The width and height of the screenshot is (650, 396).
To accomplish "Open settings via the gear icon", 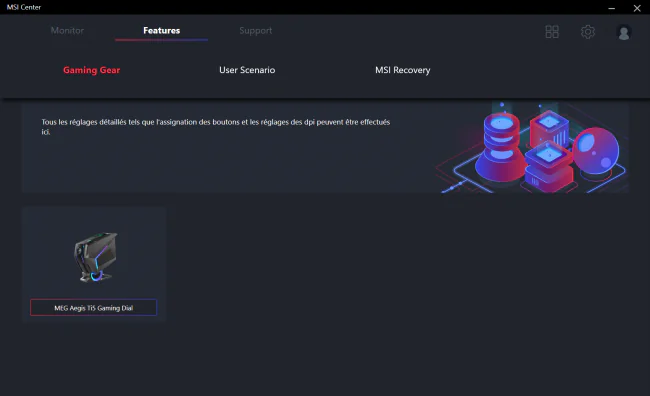I will coord(587,32).
